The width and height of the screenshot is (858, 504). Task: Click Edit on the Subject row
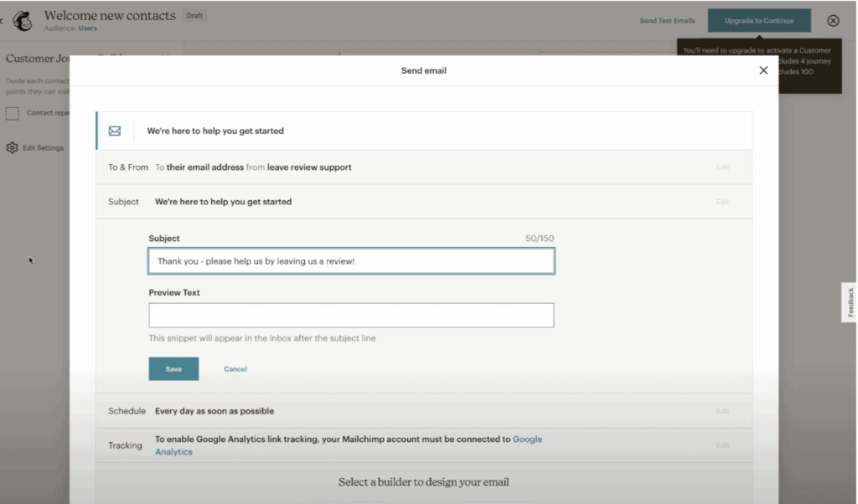pos(721,202)
